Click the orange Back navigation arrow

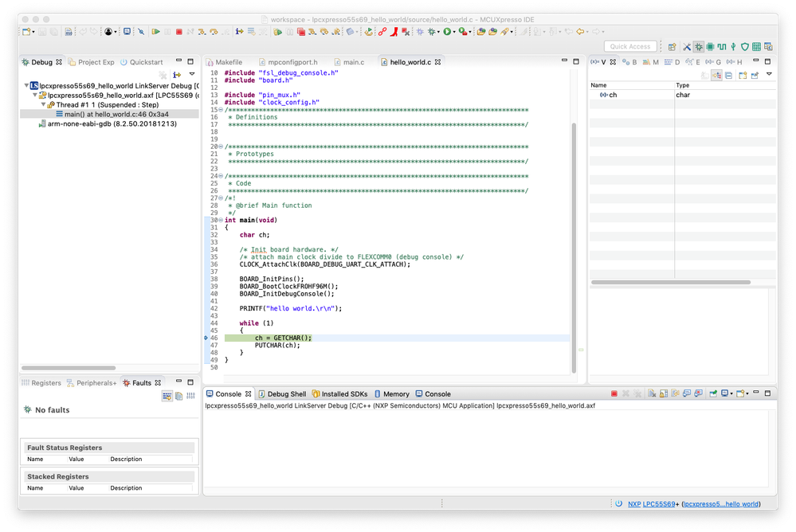click(580, 32)
